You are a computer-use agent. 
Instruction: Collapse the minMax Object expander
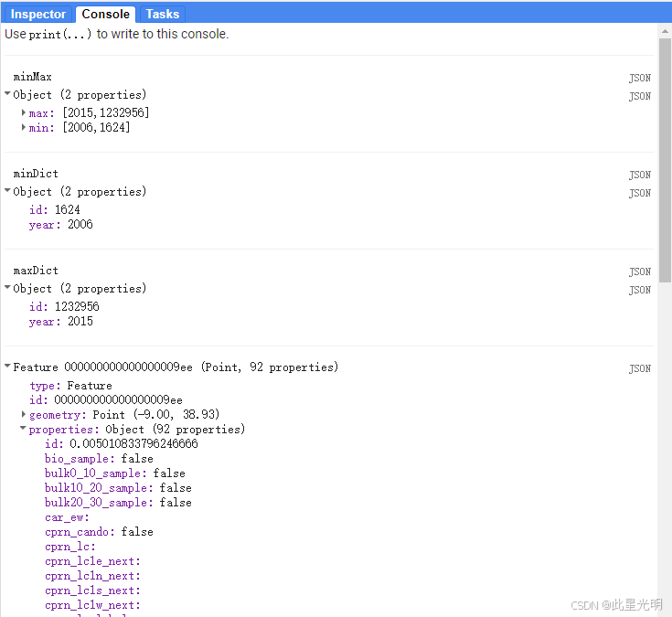(7, 93)
